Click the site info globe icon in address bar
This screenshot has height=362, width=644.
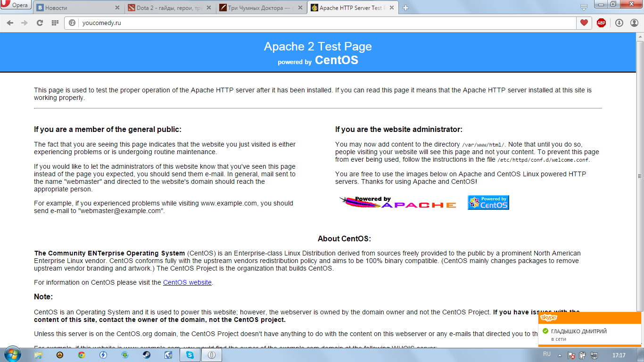point(72,23)
